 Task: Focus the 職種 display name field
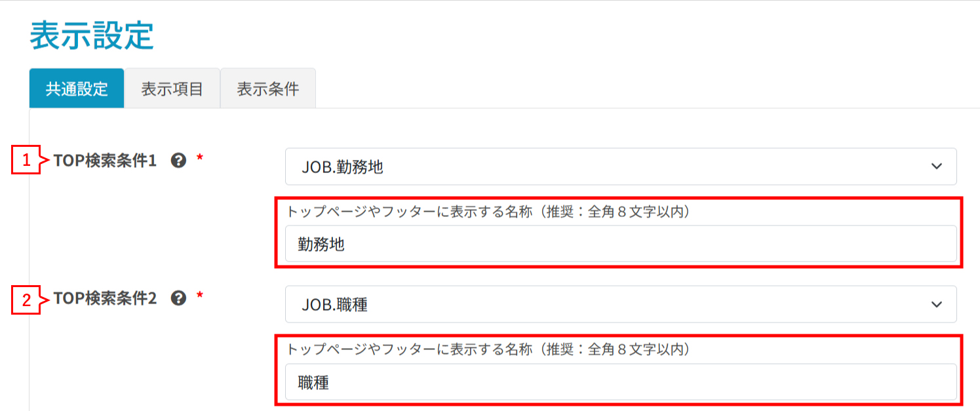(620, 382)
